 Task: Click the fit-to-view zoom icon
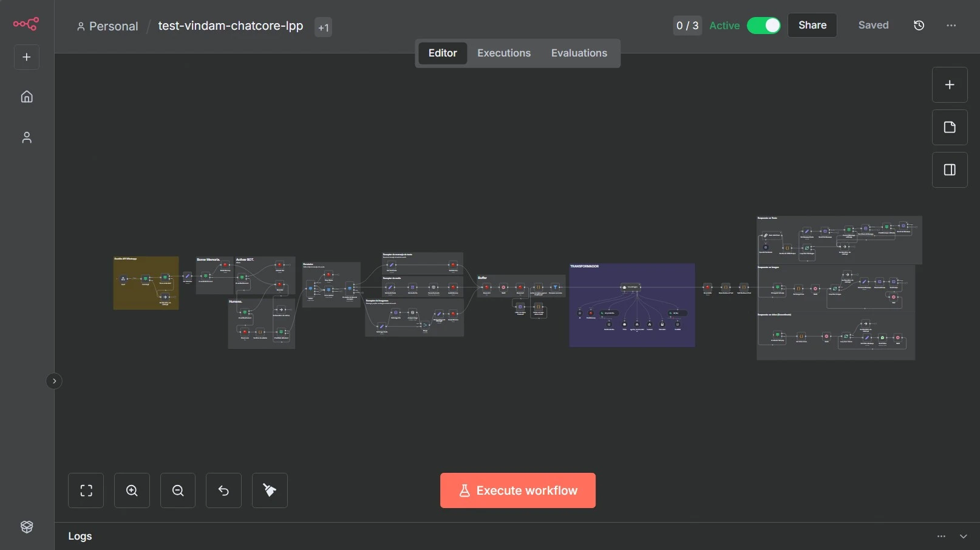(x=86, y=490)
